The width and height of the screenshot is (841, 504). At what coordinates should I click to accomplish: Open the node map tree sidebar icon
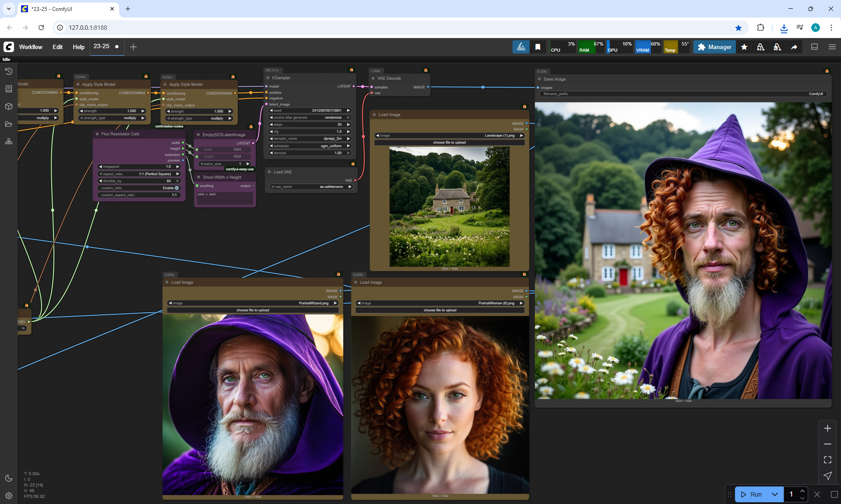(x=8, y=141)
